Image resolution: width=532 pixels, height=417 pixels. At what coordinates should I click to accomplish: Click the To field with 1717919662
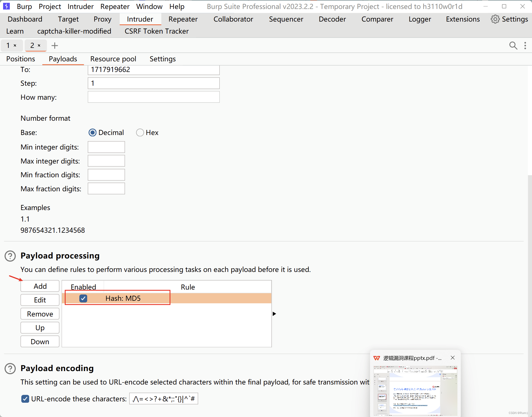click(x=154, y=70)
